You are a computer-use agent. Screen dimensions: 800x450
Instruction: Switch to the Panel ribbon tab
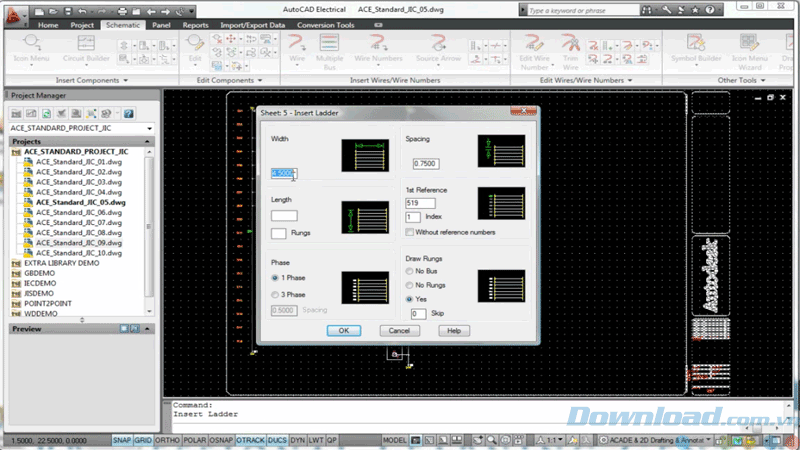point(161,24)
